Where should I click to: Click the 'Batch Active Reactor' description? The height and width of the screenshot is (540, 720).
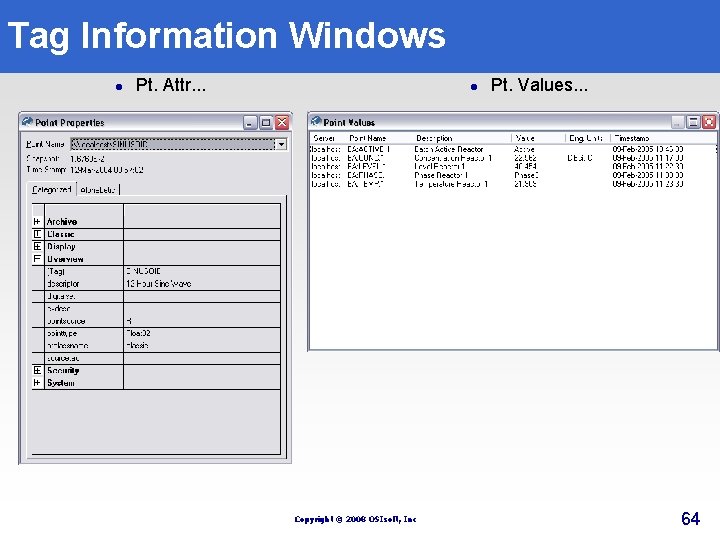[449, 149]
